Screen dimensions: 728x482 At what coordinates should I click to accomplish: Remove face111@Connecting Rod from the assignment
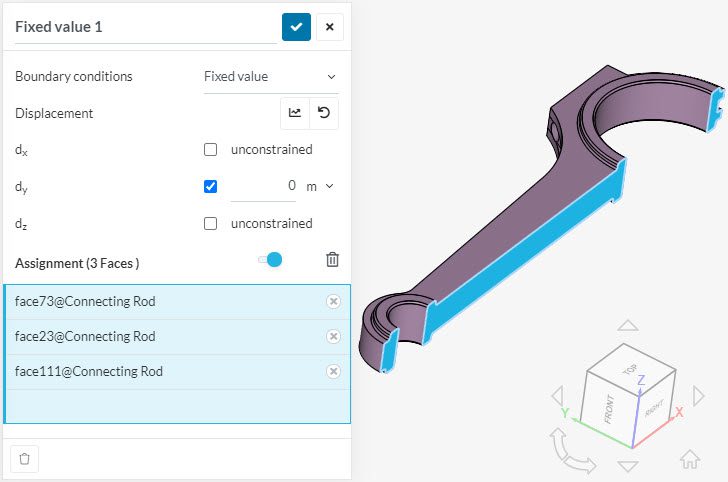coord(333,371)
